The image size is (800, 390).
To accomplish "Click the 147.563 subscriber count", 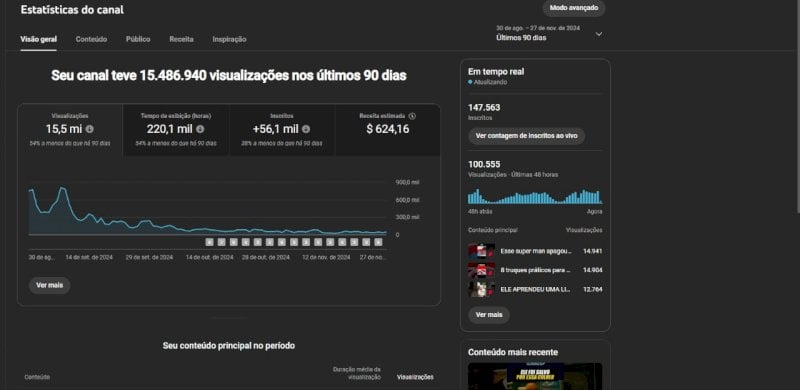I will tap(484, 108).
